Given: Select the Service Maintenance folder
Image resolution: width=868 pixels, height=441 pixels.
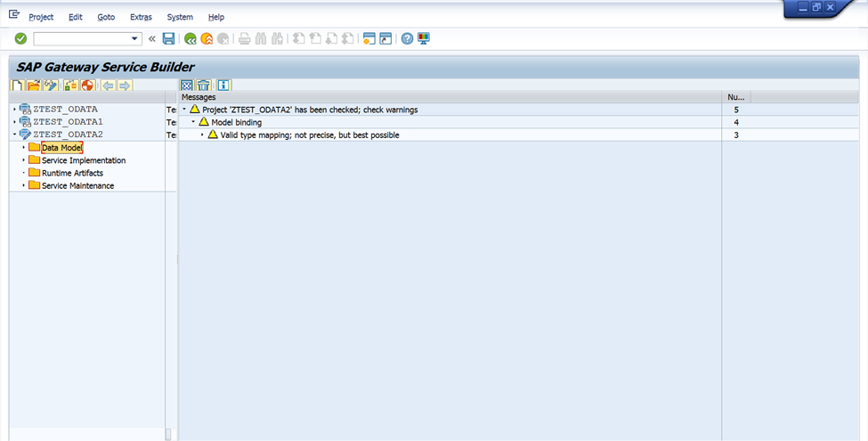Looking at the screenshot, I should click(x=78, y=185).
